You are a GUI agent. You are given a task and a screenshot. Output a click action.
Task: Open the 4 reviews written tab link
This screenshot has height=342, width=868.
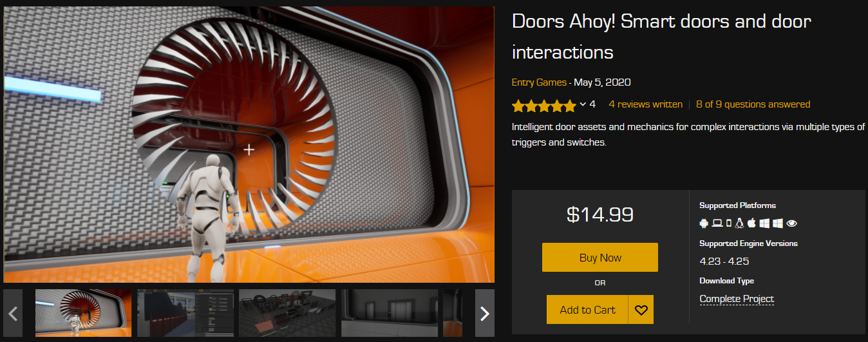pos(645,104)
